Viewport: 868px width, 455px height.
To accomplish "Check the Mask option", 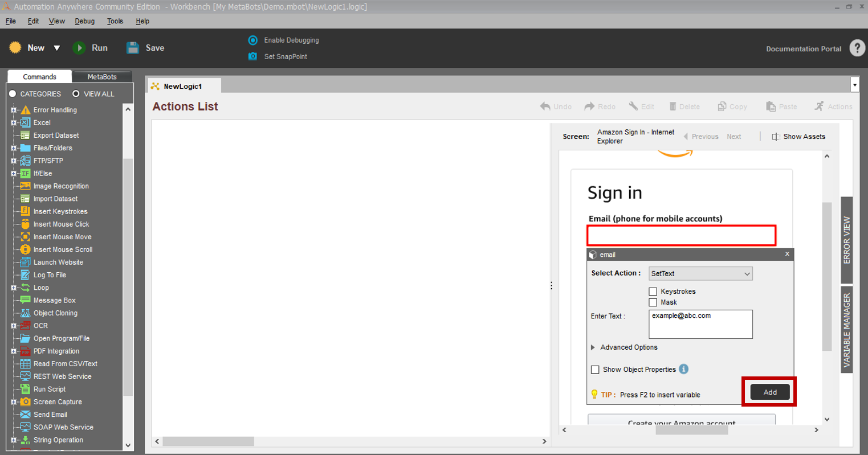I will (653, 302).
